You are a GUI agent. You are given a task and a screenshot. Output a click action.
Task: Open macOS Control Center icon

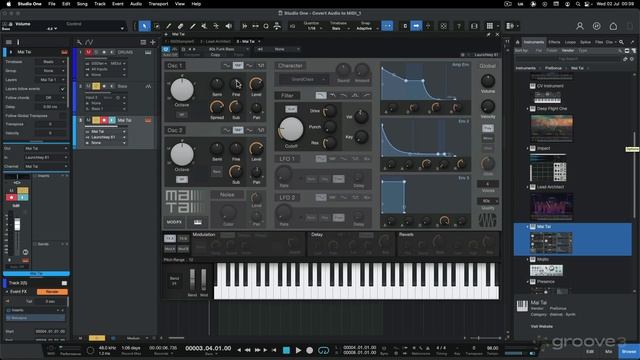pos(588,4)
